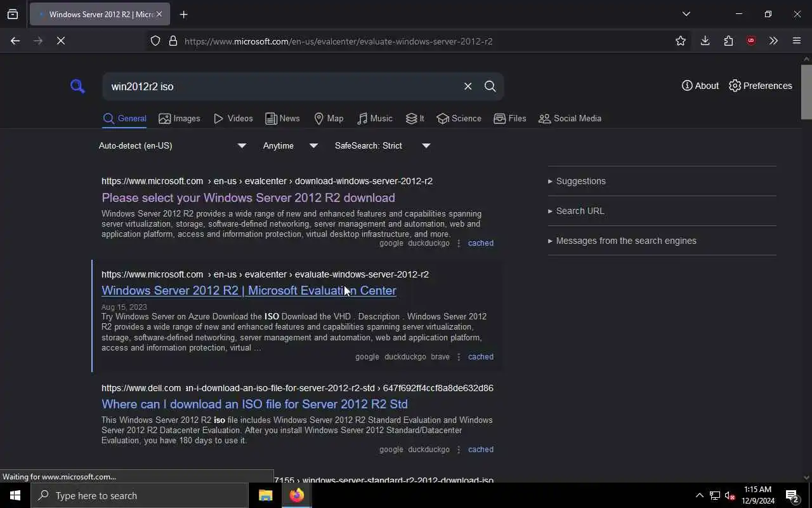Click the browser address bar URL

tap(338, 41)
